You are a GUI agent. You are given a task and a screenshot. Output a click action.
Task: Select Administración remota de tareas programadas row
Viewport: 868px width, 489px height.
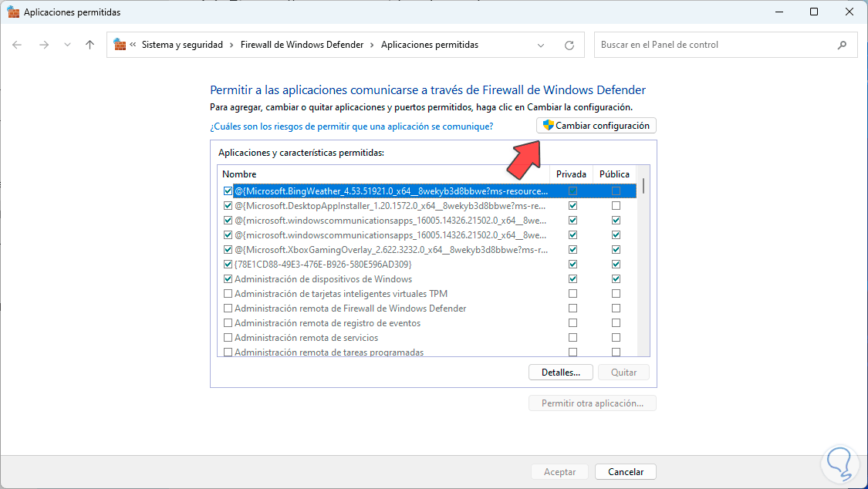click(329, 352)
